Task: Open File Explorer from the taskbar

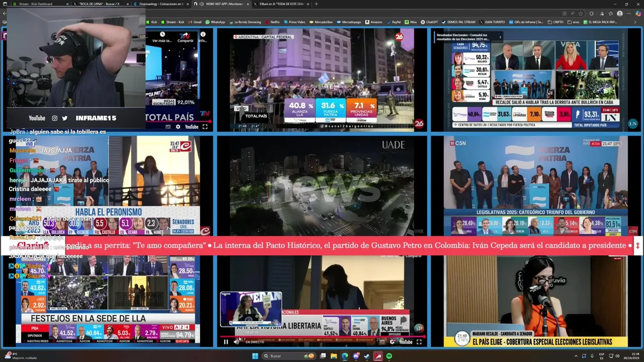Action: [x=334, y=356]
